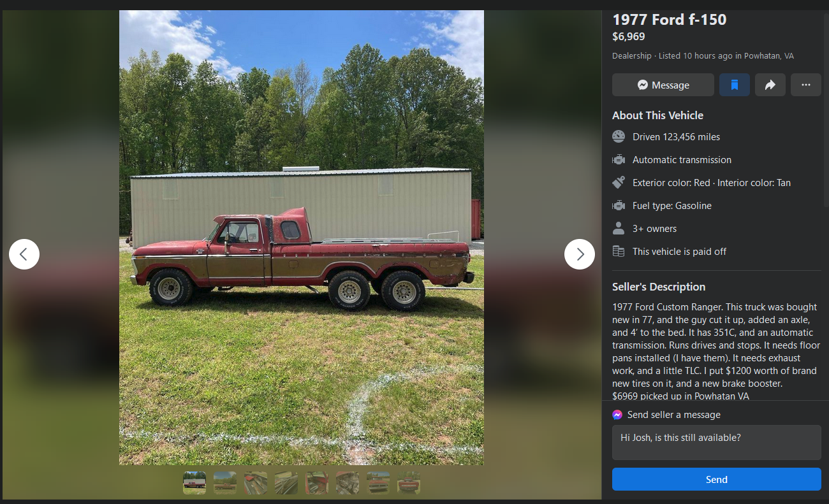
Task: Advance to next photo with right arrow
Action: pos(580,254)
